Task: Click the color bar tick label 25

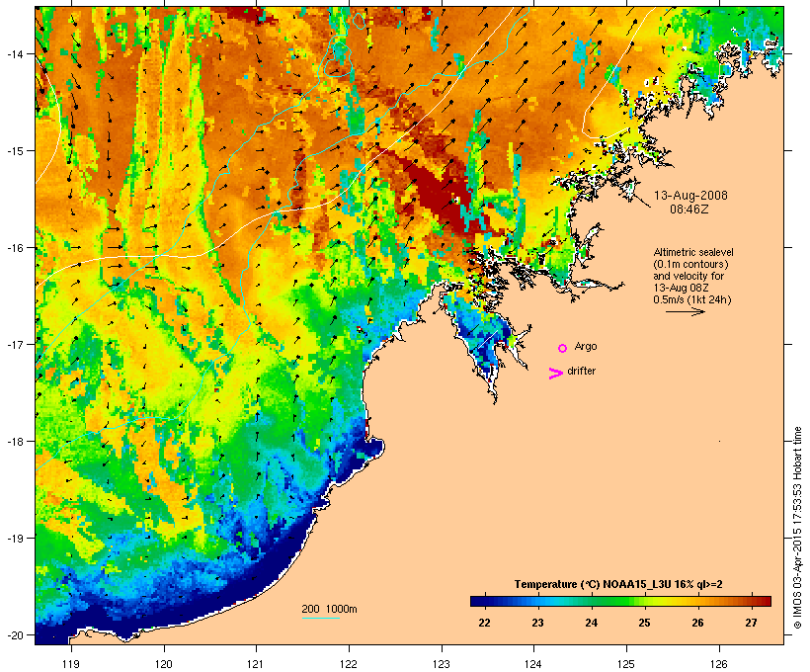Action: tap(644, 623)
